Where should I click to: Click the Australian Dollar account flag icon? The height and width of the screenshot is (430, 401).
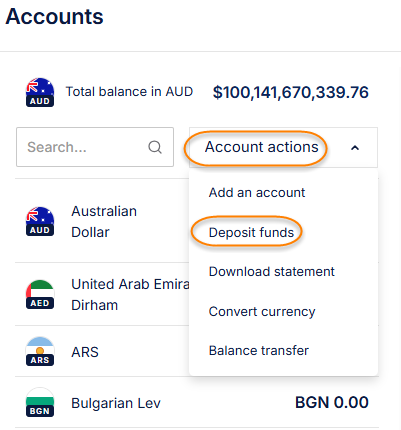tap(40, 221)
